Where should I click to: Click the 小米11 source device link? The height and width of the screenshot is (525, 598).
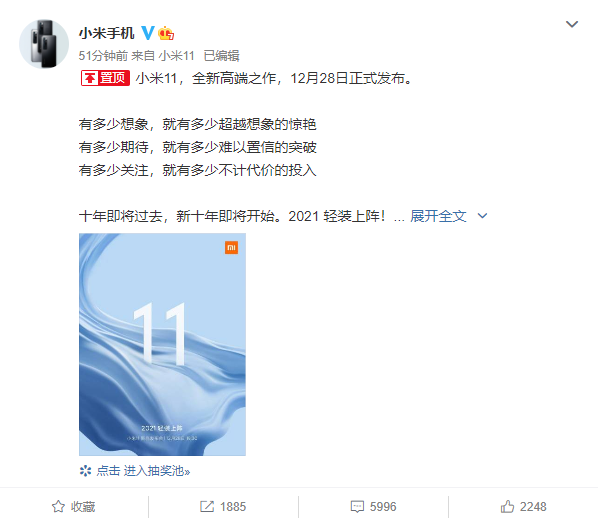(177, 56)
